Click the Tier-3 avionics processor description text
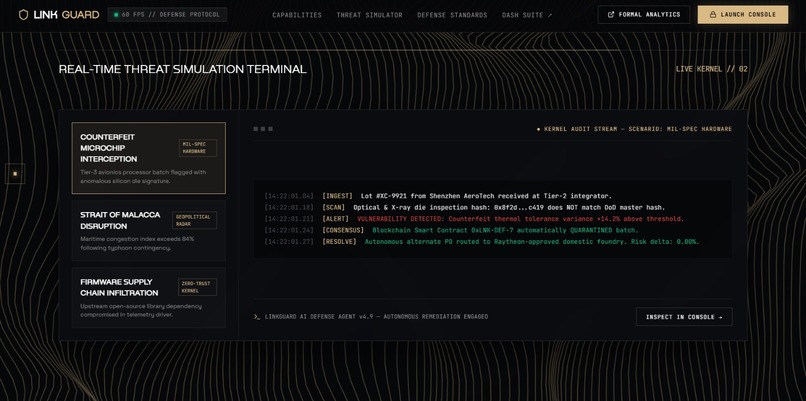Image resolution: width=806 pixels, height=401 pixels. tap(143, 176)
